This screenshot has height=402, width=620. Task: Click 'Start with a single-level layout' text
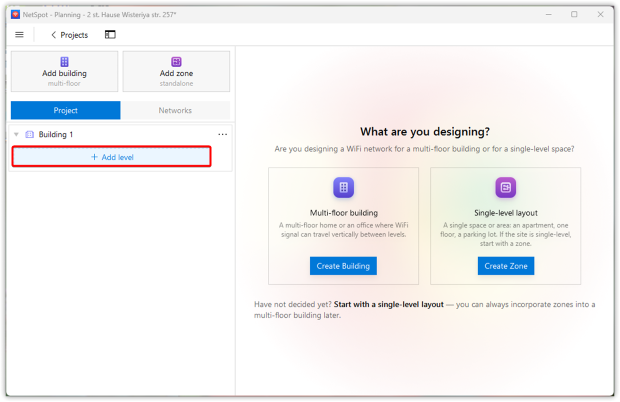(x=389, y=304)
